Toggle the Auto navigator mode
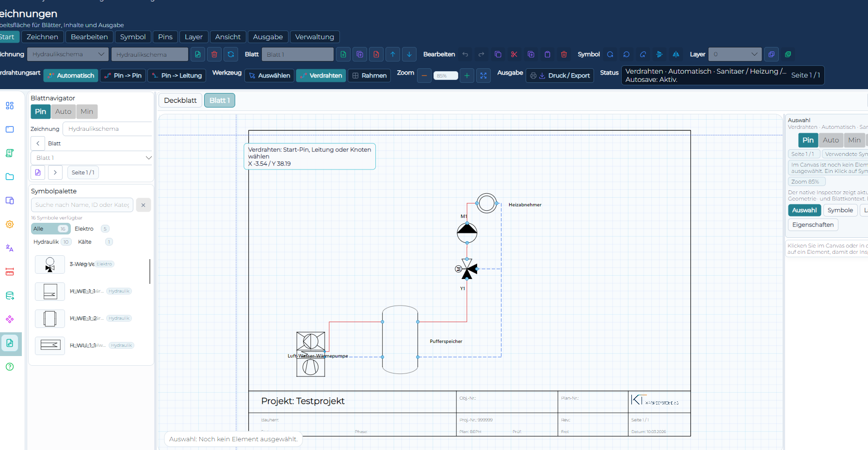This screenshot has height=450, width=868. pyautogui.click(x=63, y=111)
